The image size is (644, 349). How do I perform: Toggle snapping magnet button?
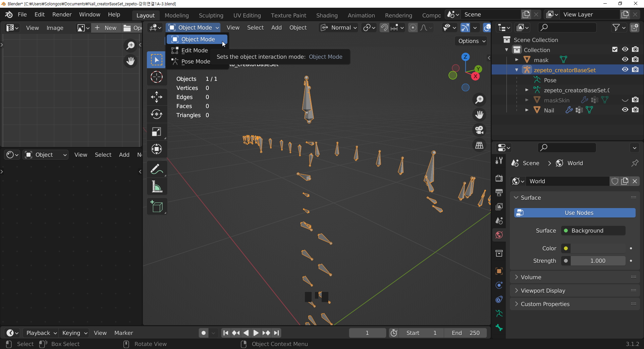384,28
